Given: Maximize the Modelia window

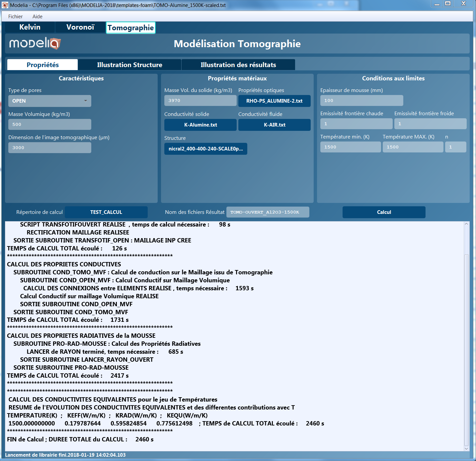Looking at the screenshot, I should coord(448,4).
